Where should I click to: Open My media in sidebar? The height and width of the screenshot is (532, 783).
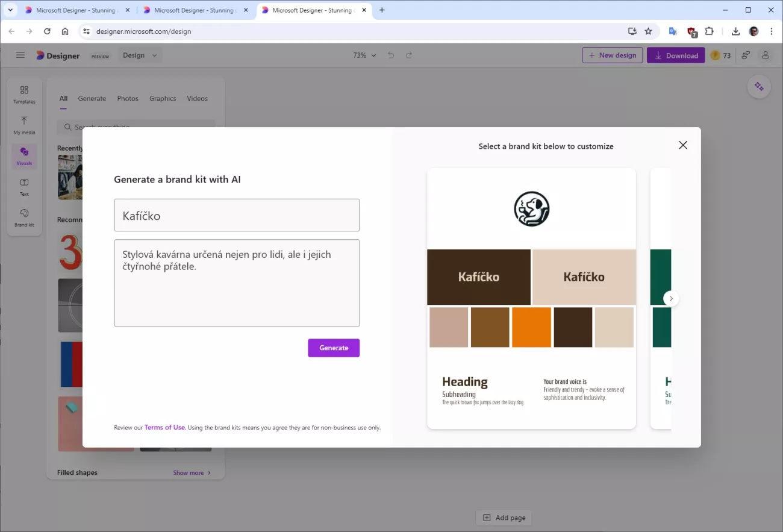coord(24,125)
